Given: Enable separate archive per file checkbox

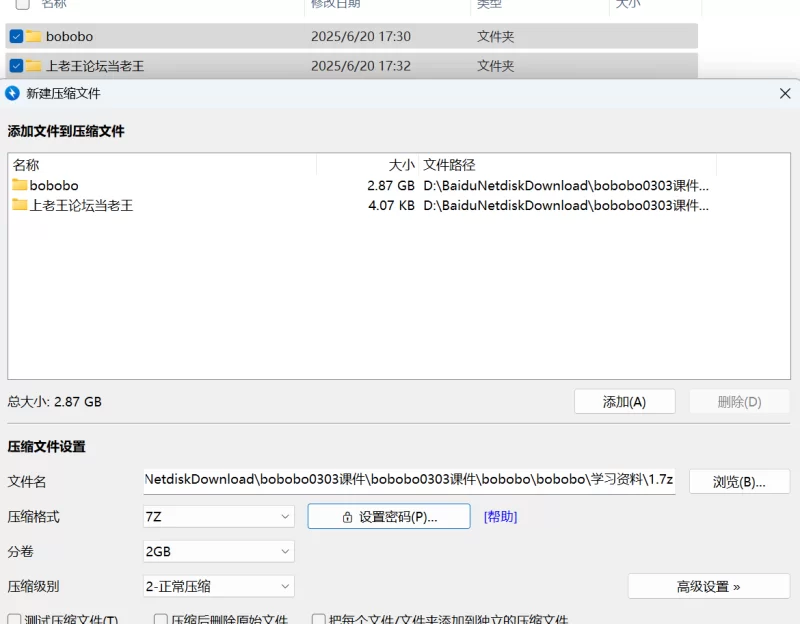Looking at the screenshot, I should [319, 619].
